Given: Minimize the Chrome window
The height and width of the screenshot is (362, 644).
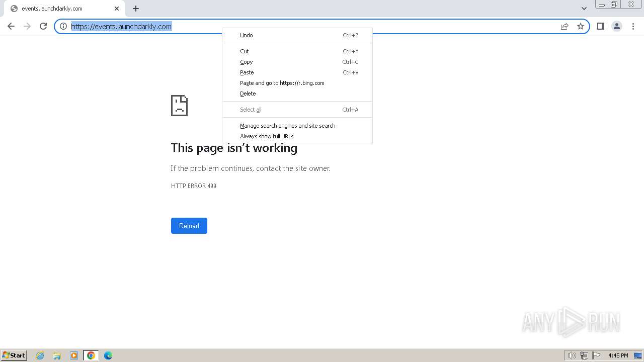Looking at the screenshot, I should pyautogui.click(x=602, y=5).
